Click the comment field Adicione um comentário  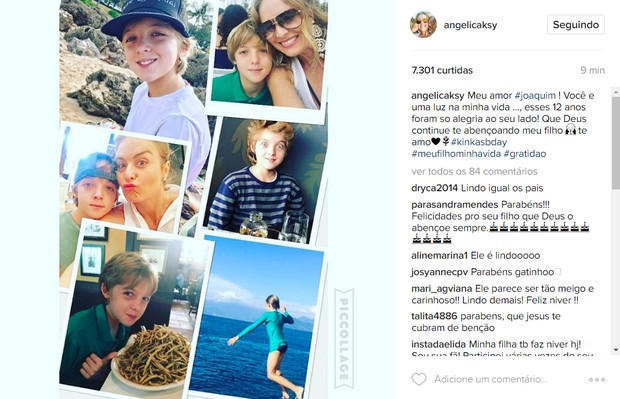click(x=491, y=379)
